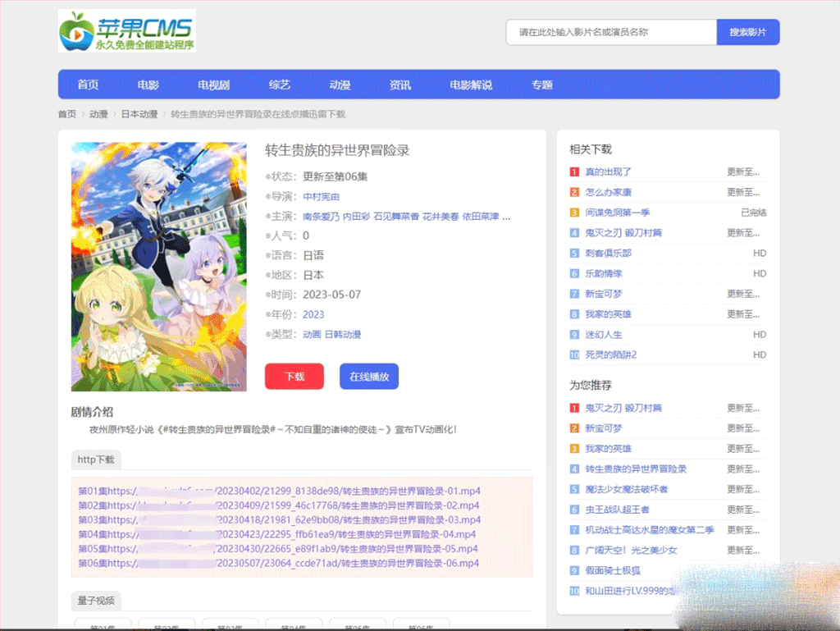The height and width of the screenshot is (631, 840).
Task: Open 转生贵族的异世界冒险录 in 为您推荐 list
Action: click(x=636, y=469)
